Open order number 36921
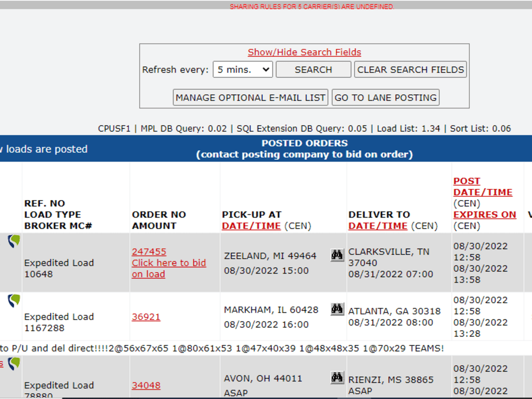 146,317
